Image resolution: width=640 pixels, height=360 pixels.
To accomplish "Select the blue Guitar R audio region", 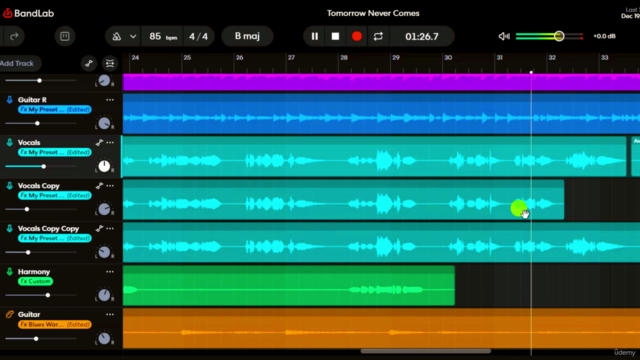I will tap(381, 114).
